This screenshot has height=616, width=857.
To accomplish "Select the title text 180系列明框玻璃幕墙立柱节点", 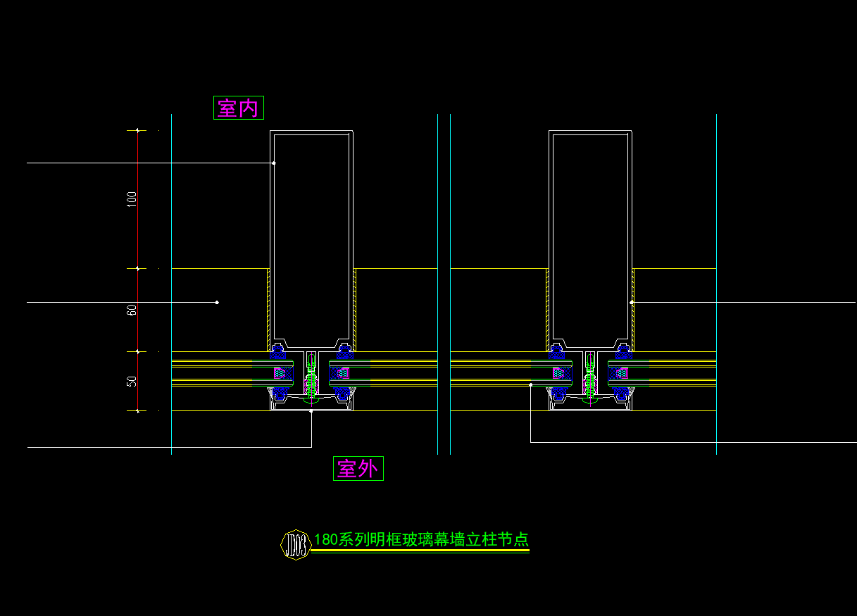I will click(421, 540).
